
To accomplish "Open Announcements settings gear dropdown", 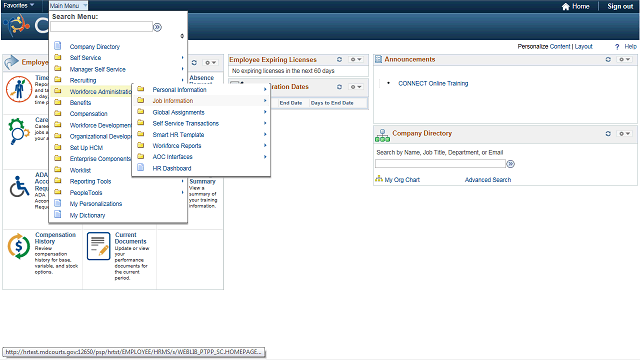I will pos(624,60).
